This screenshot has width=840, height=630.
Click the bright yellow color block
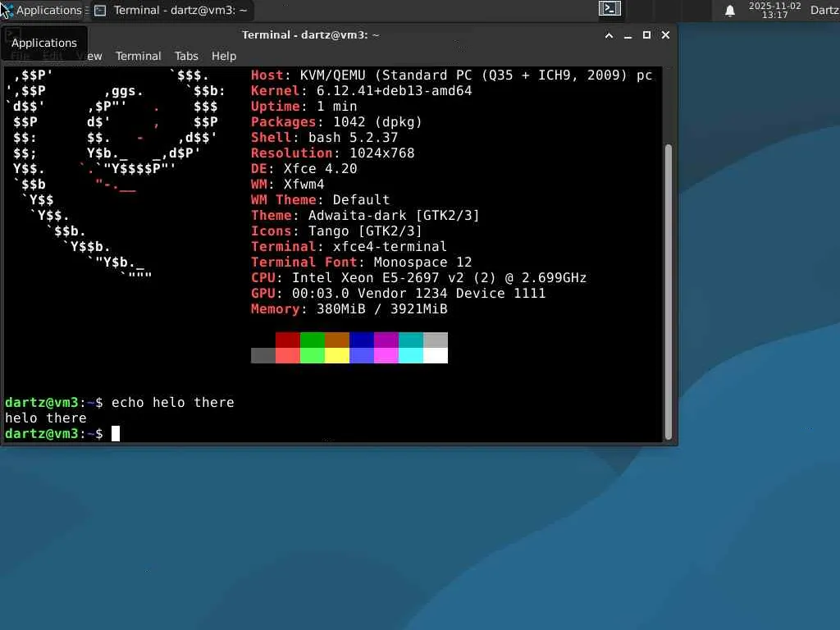pyautogui.click(x=337, y=355)
